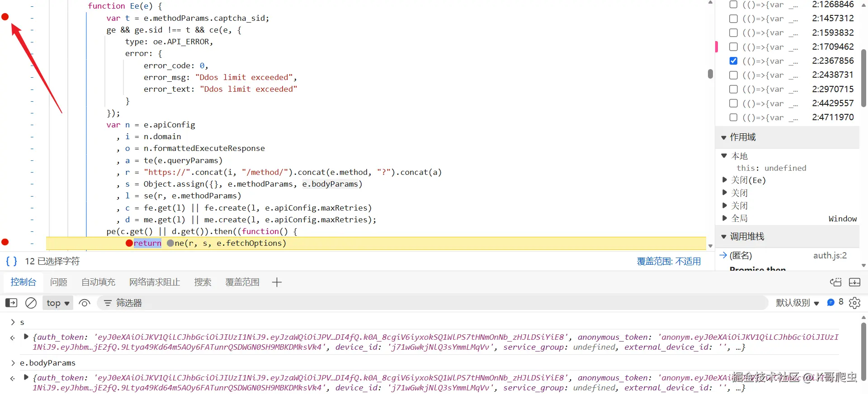Open the 默认级别 log level dropdown

click(797, 303)
